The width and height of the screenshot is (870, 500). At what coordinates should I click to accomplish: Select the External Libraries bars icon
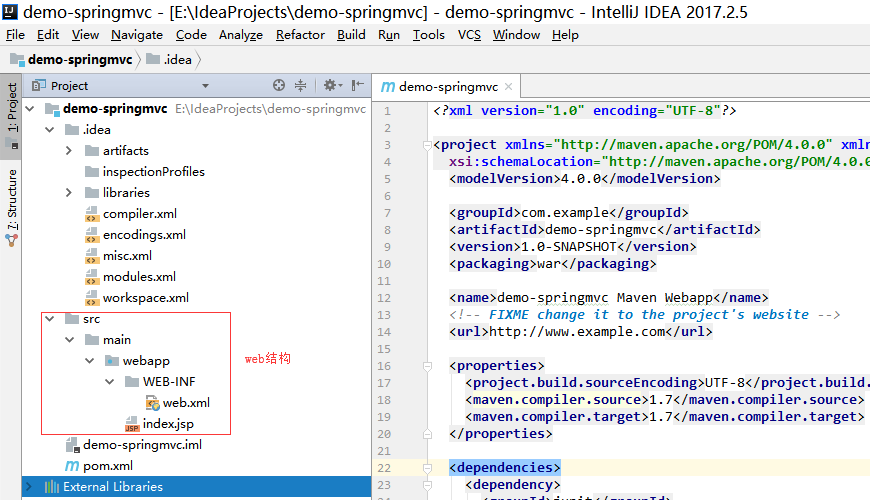coord(52,487)
